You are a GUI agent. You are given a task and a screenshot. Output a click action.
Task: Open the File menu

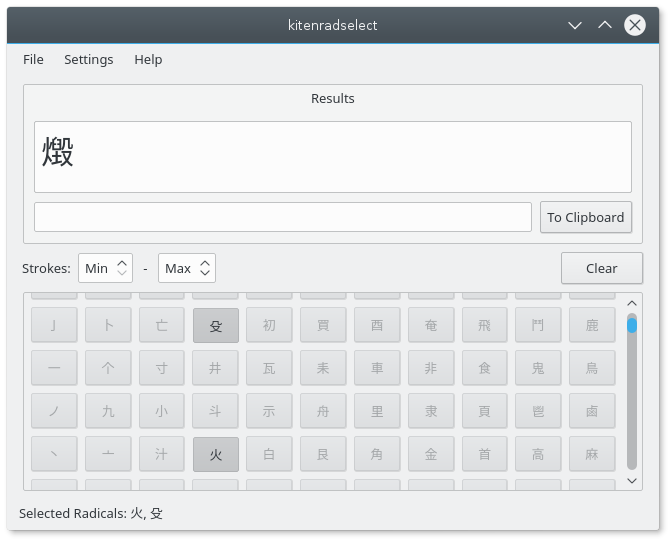33,59
